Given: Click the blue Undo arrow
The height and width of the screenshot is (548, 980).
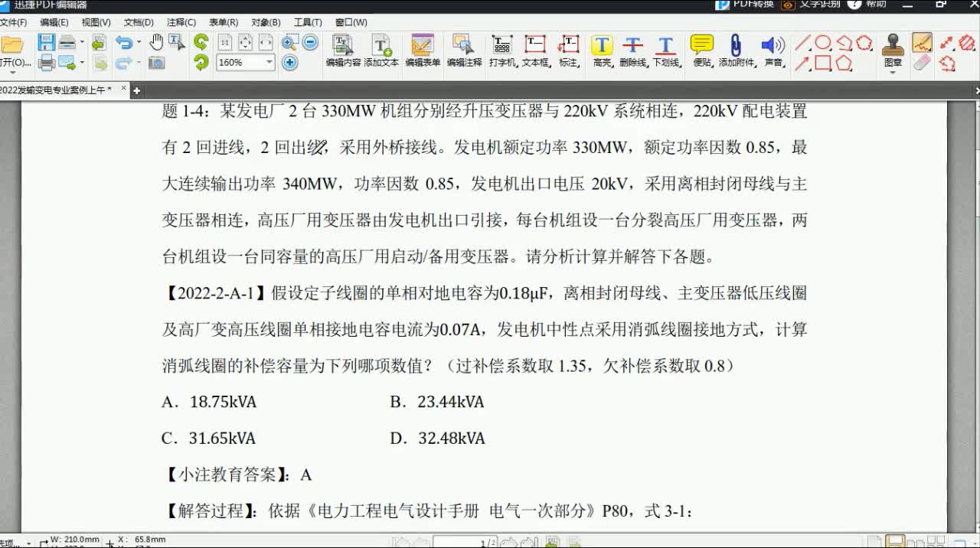Looking at the screenshot, I should (x=123, y=43).
